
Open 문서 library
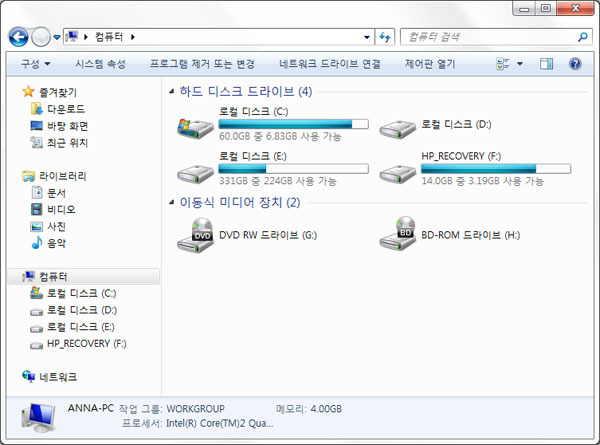56,193
